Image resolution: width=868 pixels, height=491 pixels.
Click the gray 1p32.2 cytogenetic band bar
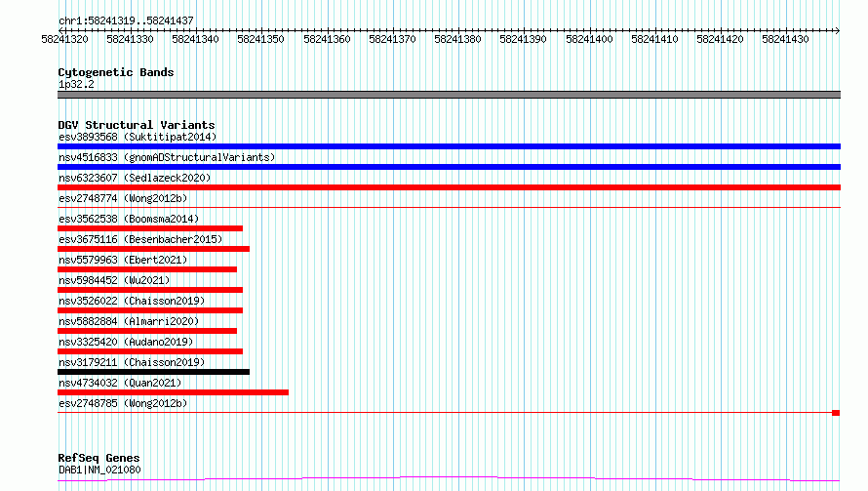pyautogui.click(x=449, y=95)
